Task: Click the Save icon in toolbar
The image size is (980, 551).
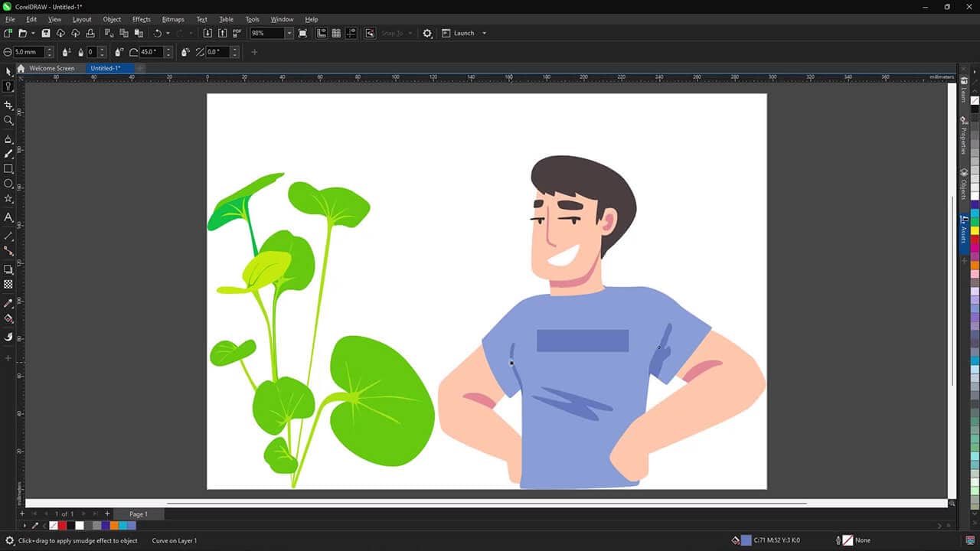Action: (x=46, y=34)
